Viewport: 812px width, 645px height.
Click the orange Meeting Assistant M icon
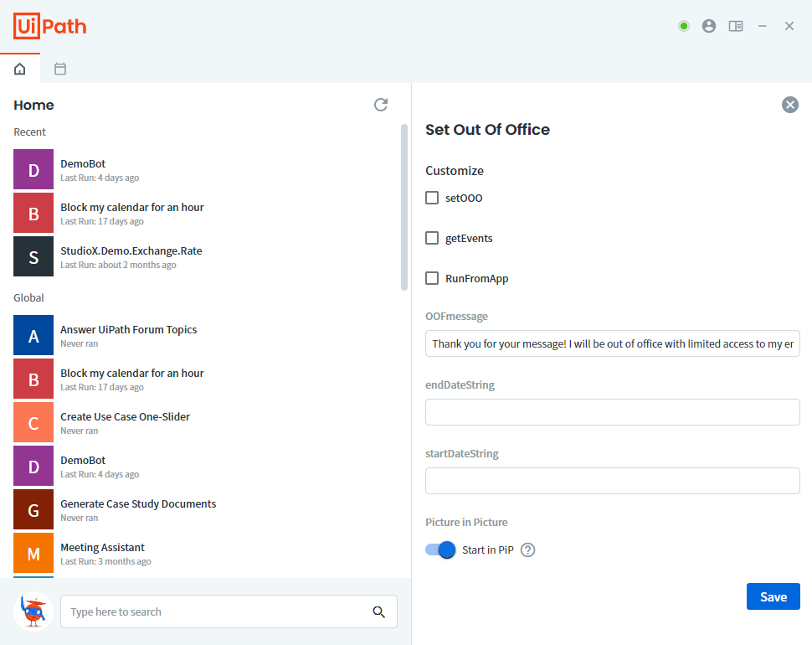point(33,553)
